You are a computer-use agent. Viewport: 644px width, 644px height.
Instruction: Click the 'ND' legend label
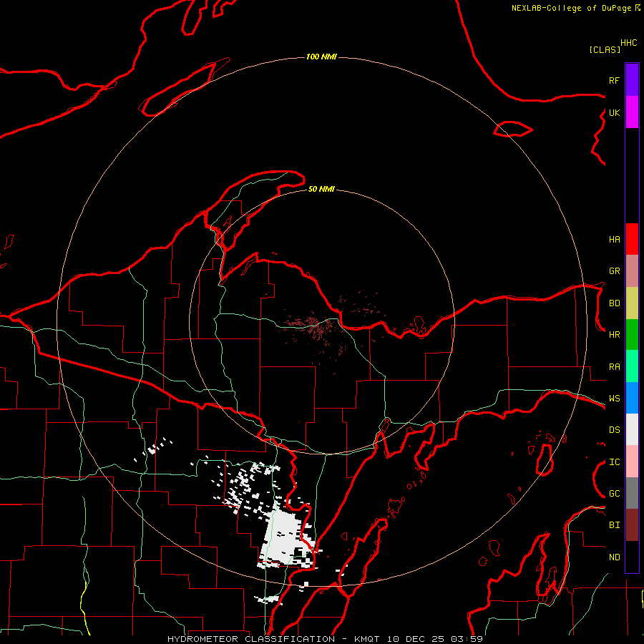614,557
